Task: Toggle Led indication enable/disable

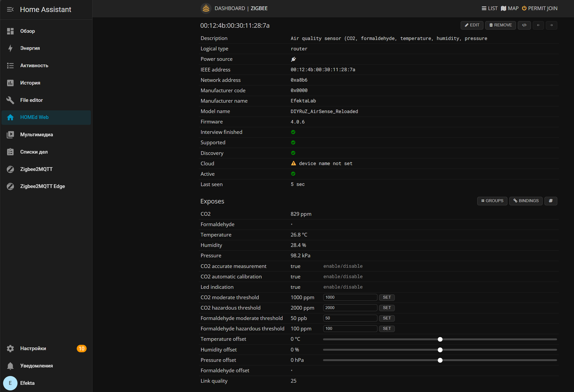Action: pos(343,287)
